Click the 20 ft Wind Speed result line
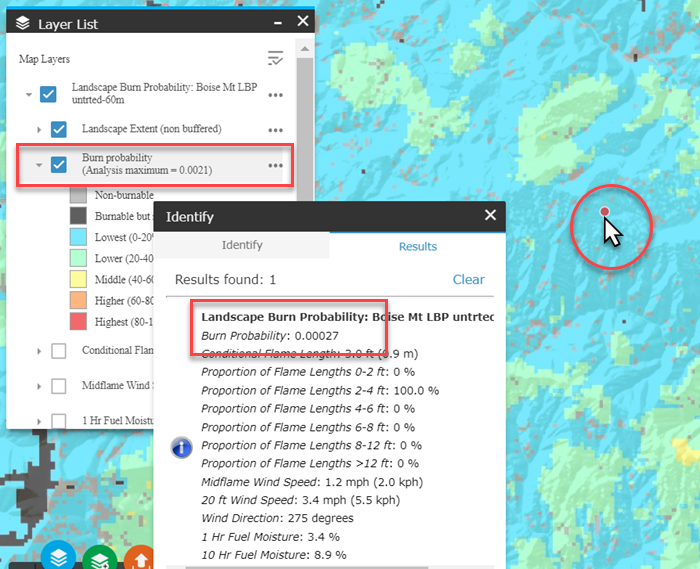This screenshot has width=700, height=569. coord(300,500)
